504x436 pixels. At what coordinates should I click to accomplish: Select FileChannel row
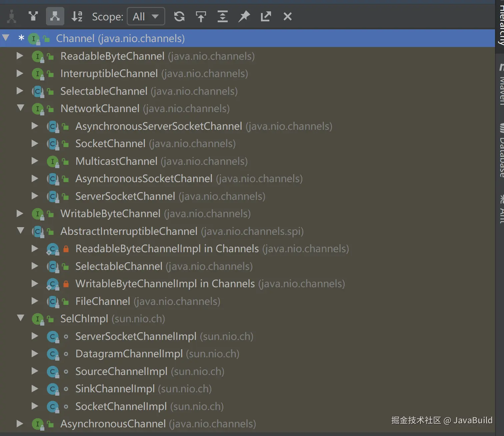tap(247, 301)
